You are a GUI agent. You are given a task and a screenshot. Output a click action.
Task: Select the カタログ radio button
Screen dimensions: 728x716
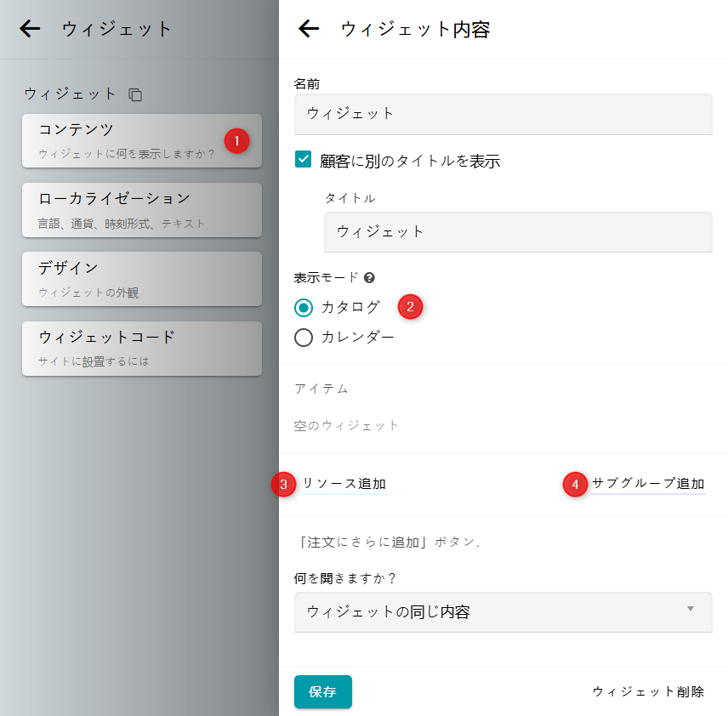(304, 307)
